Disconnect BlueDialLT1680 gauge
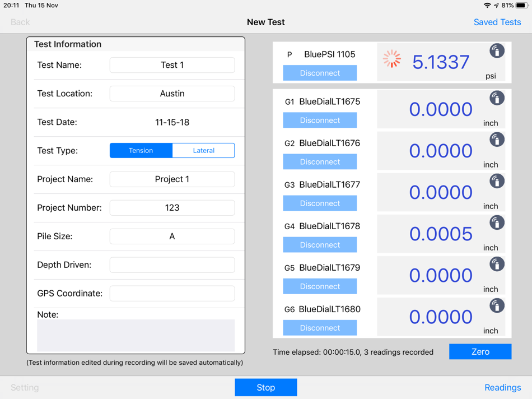 pos(320,328)
